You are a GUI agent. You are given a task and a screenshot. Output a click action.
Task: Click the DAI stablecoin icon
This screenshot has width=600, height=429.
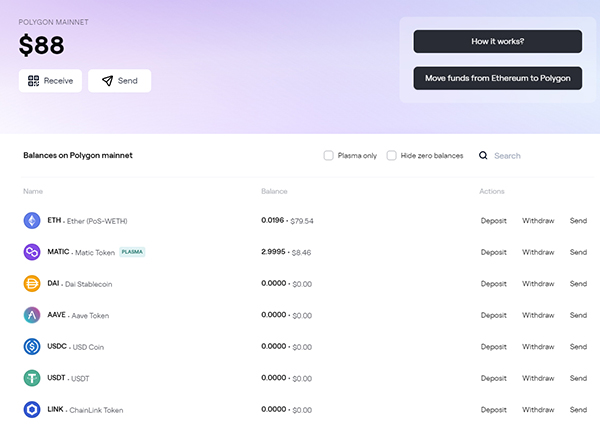(x=32, y=284)
